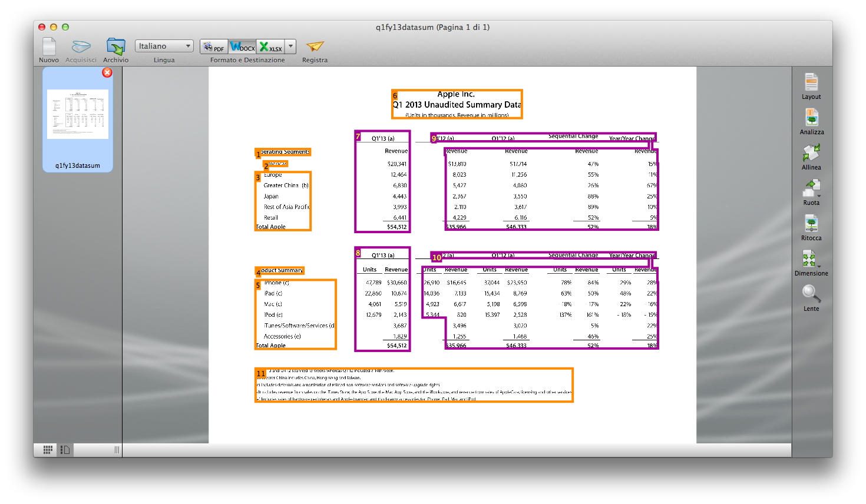Click the "Q1 2013 Unaudited Summary Data" heading
The image size is (866, 504).
point(457,105)
